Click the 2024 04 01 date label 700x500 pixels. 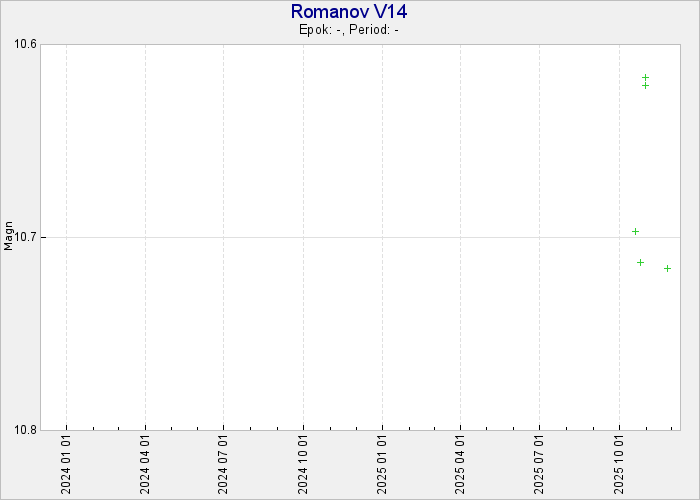[x=145, y=465]
